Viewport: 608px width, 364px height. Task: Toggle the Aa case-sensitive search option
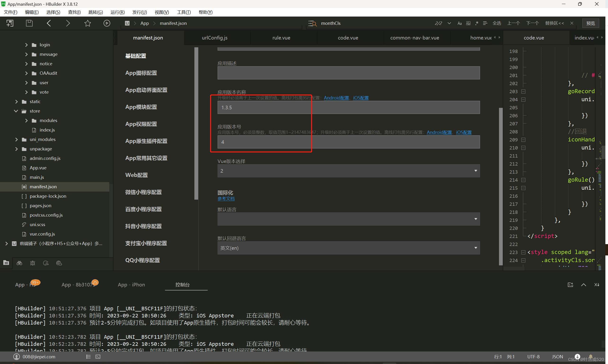459,23
